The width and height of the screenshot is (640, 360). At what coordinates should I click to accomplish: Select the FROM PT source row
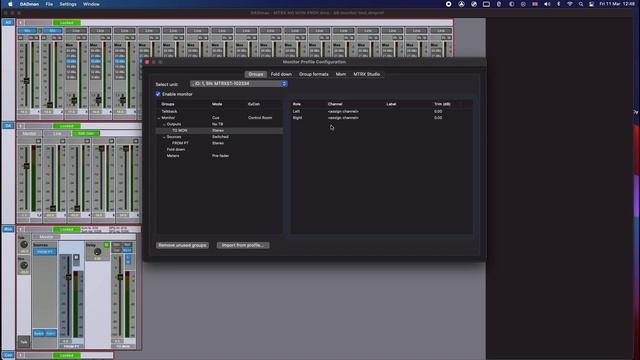(219, 143)
